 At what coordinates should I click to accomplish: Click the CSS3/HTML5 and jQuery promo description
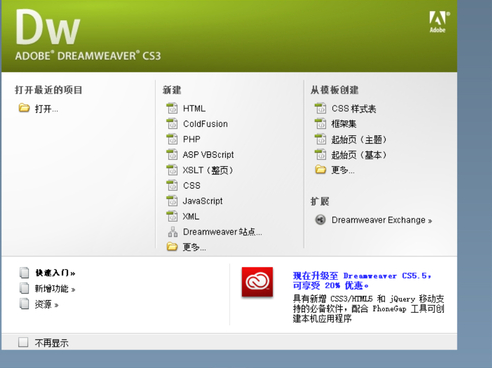click(x=368, y=309)
